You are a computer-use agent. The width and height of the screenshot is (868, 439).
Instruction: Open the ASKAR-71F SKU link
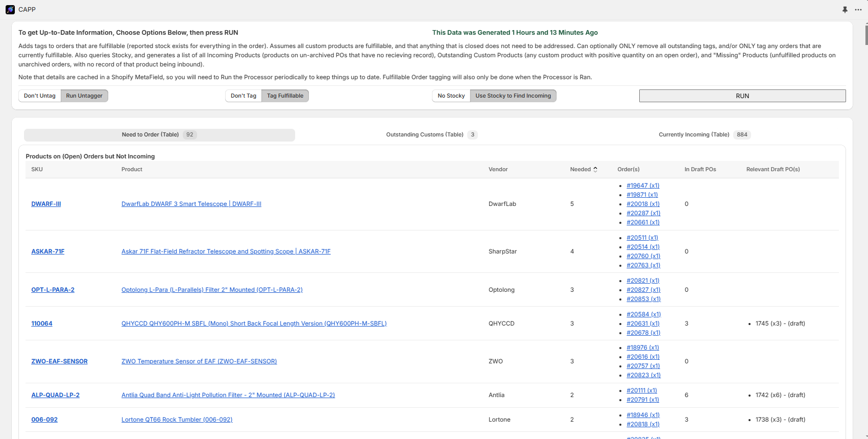point(48,251)
